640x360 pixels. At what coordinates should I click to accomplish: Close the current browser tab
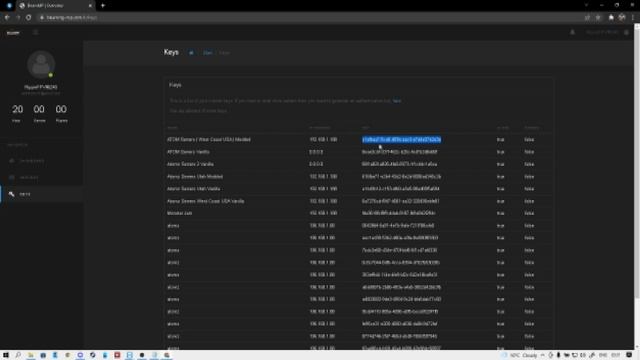point(90,5)
